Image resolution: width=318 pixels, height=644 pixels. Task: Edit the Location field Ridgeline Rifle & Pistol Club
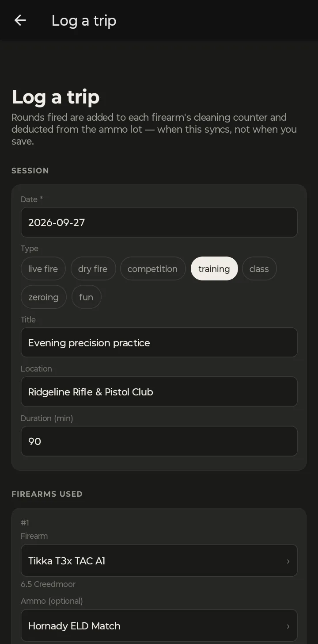159,392
